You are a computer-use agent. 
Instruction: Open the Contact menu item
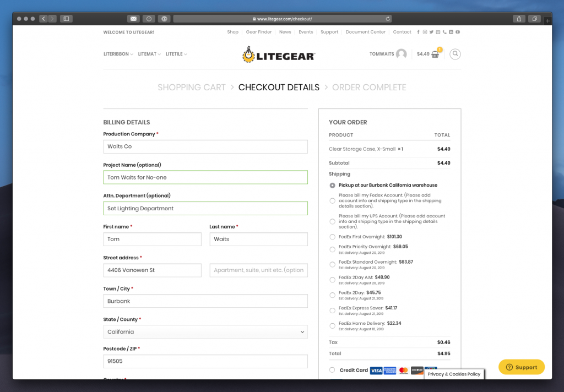coord(402,32)
